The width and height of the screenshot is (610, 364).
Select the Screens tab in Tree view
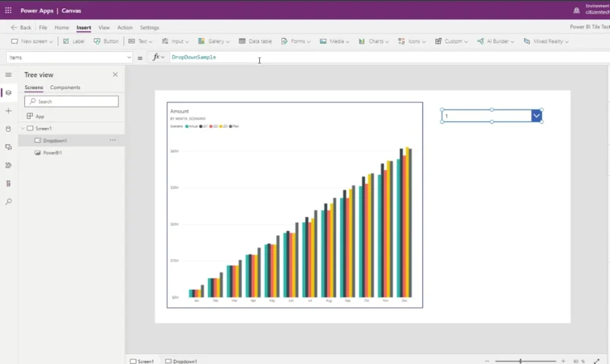(34, 88)
